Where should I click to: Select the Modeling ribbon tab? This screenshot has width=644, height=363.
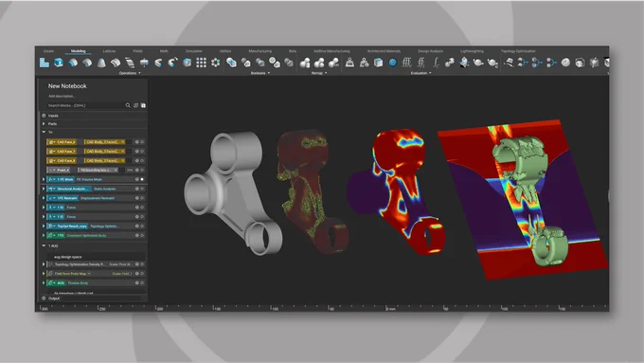click(78, 51)
